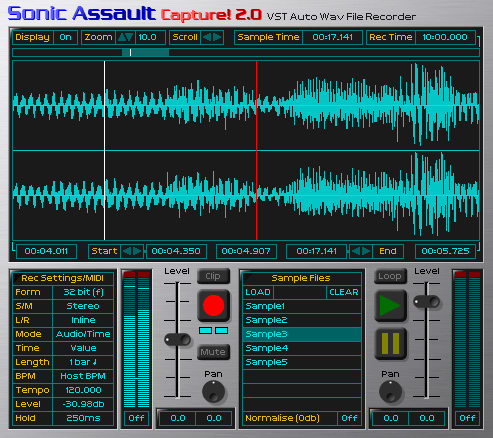Start recording with the red record button

[x=213, y=305]
